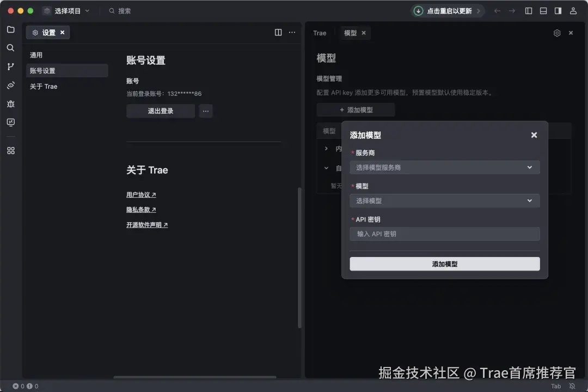Click the settings horizontal scrollbar
This screenshot has height=392, width=588.
tap(194, 377)
